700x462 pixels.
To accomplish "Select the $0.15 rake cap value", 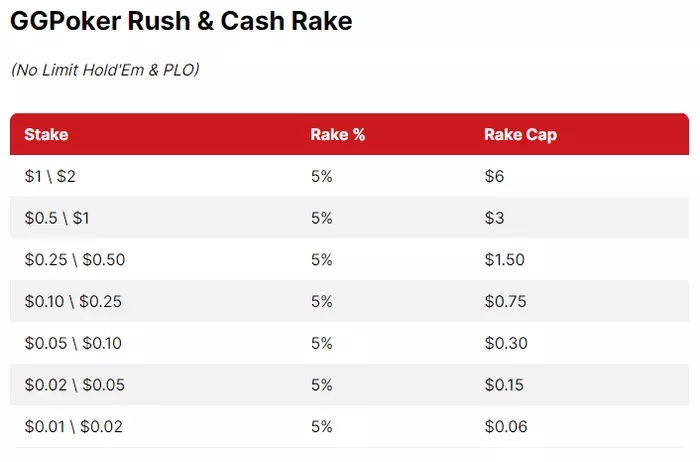I will (x=505, y=385).
